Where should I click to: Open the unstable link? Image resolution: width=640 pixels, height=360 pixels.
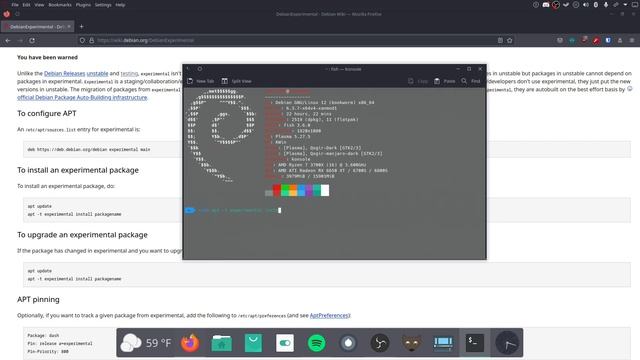pos(97,73)
